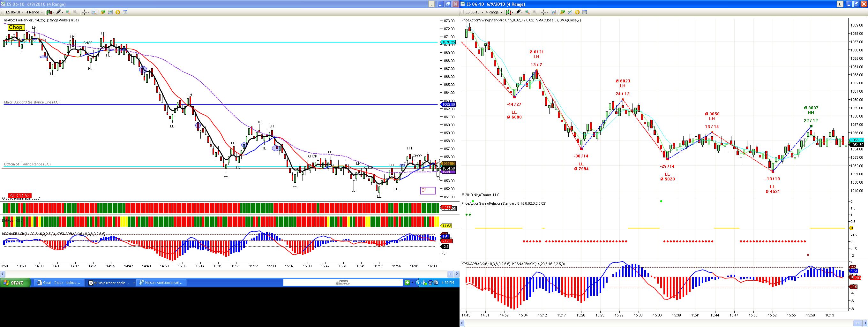Image resolution: width=868 pixels, height=327 pixels.
Task: Click the PriceActionSwingRelation panel label
Action: coord(504,204)
